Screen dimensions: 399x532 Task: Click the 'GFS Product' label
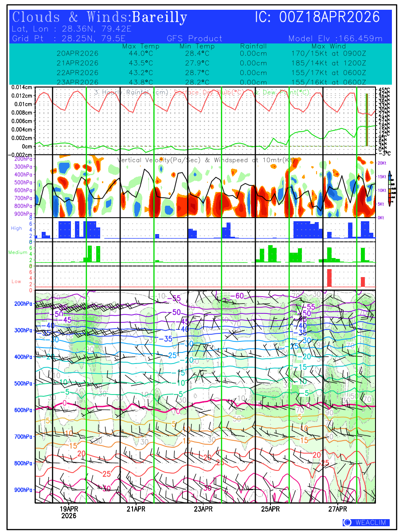coord(194,39)
